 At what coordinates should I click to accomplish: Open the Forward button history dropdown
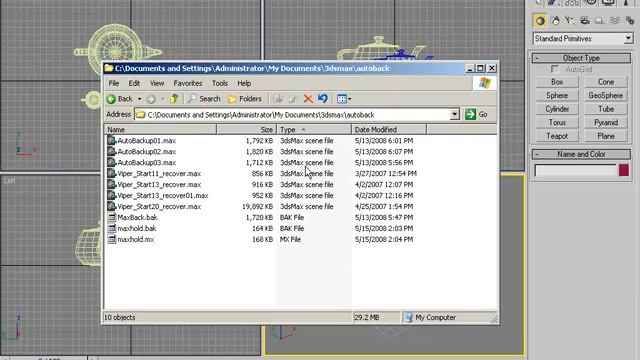click(162, 99)
